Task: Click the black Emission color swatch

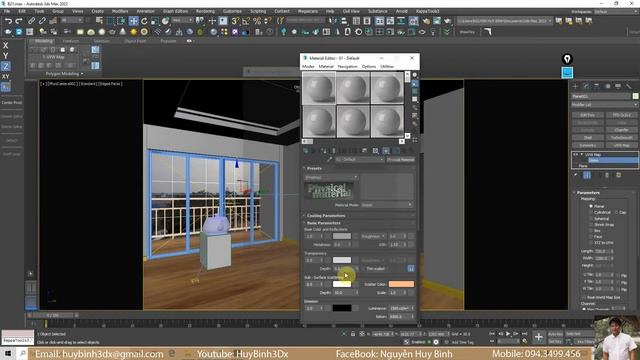Action: click(342, 308)
